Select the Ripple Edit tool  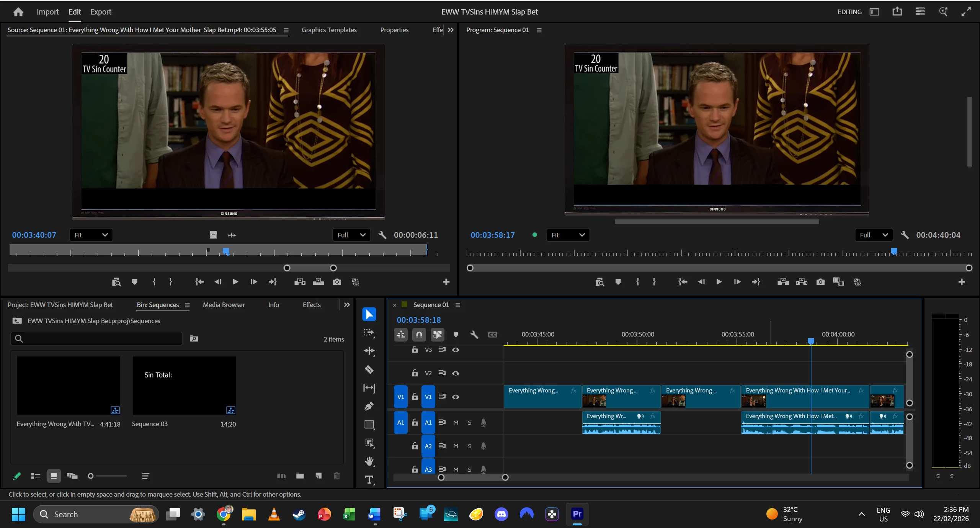pos(369,351)
